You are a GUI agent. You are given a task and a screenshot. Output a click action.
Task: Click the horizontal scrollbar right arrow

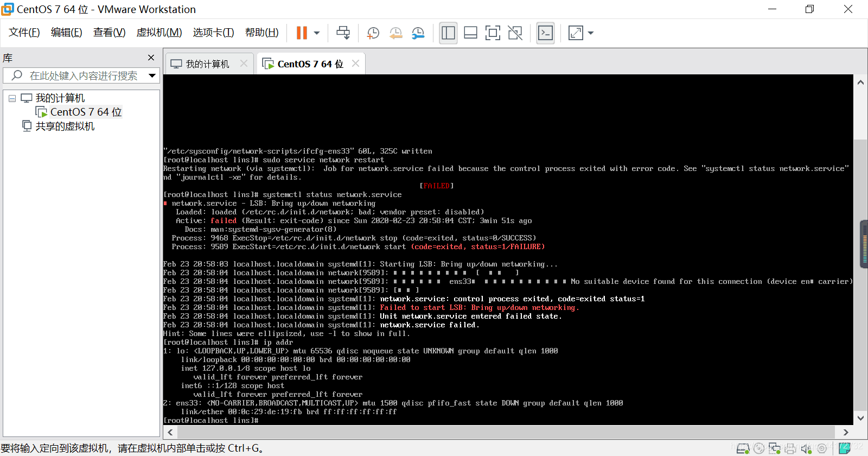[x=846, y=432]
